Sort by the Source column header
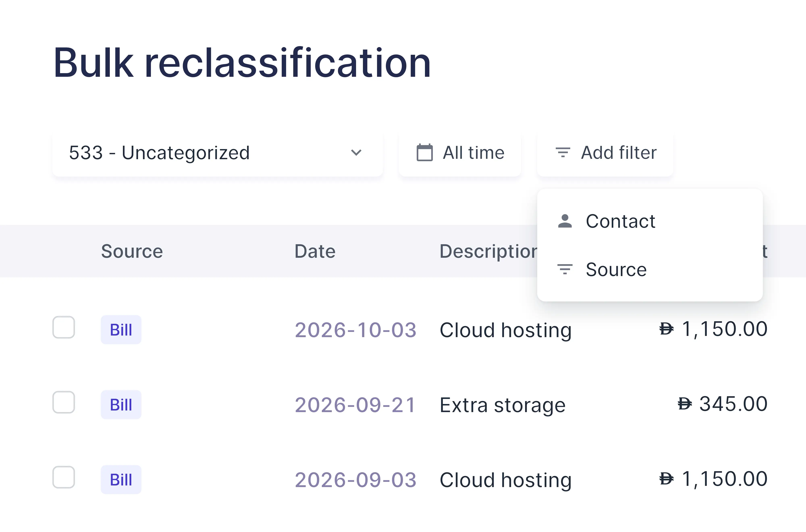The image size is (806, 532). (x=132, y=251)
